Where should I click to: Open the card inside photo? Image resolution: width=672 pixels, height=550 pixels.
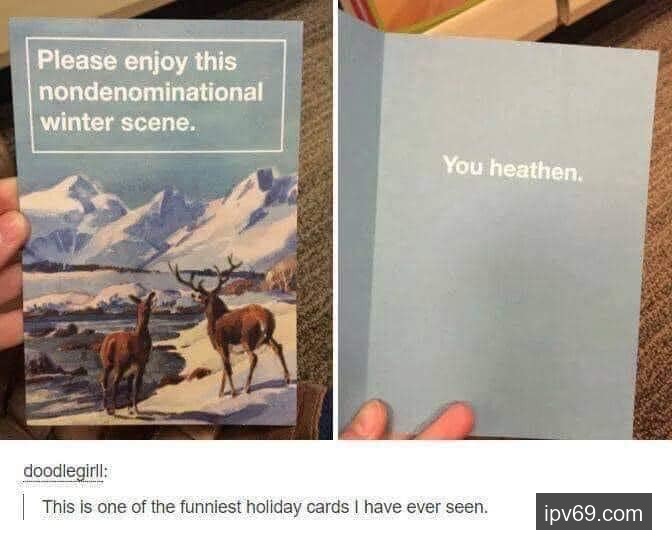[x=505, y=219]
